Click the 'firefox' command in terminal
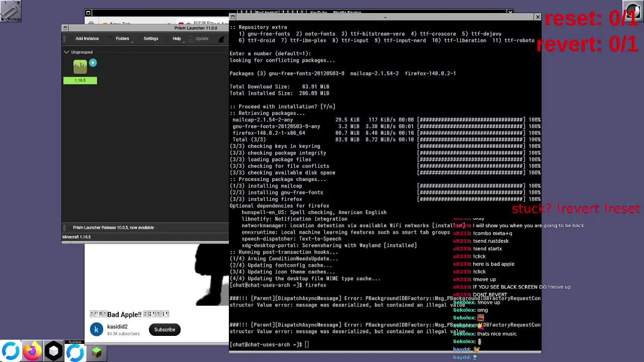Image resolution: width=644 pixels, height=362 pixels. click(x=316, y=286)
